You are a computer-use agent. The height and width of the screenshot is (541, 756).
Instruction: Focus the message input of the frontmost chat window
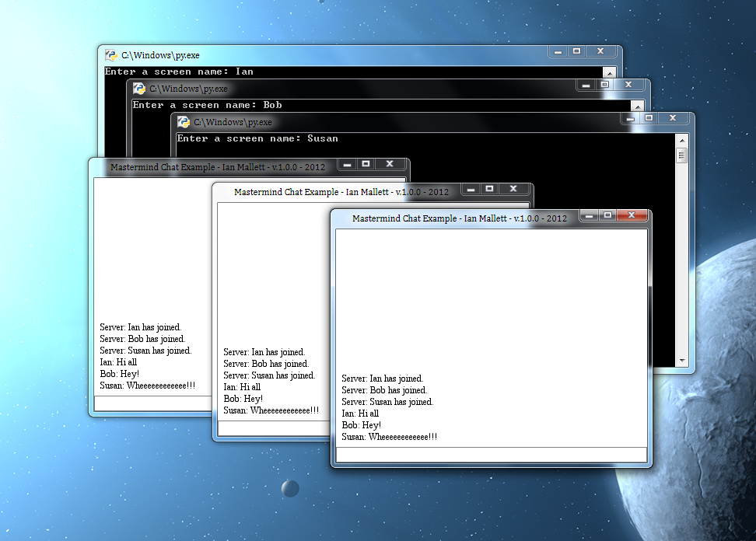[x=491, y=455]
